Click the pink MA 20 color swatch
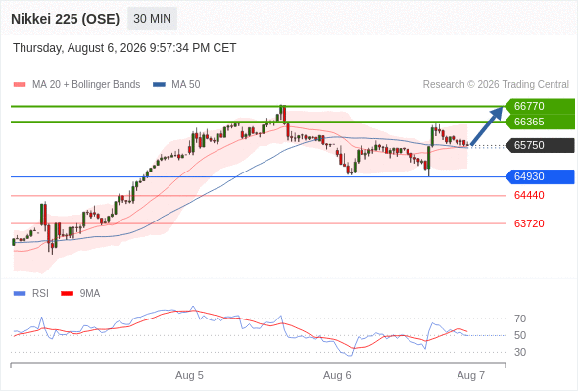Image resolution: width=578 pixels, height=392 pixels. 20,85
